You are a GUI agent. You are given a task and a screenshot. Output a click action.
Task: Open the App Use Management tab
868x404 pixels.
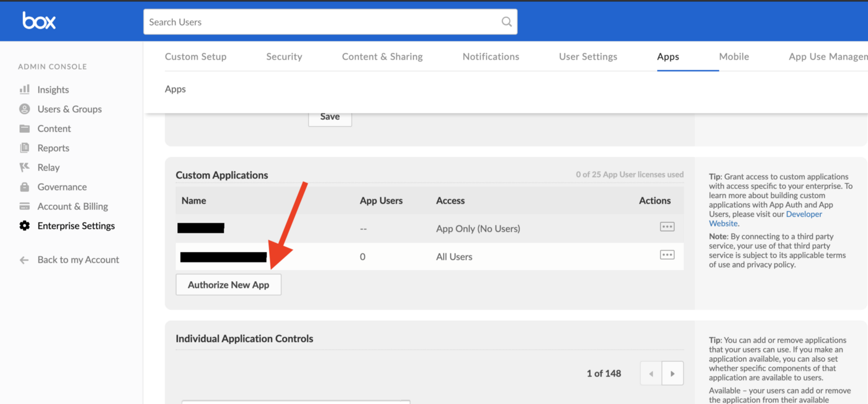pos(828,56)
